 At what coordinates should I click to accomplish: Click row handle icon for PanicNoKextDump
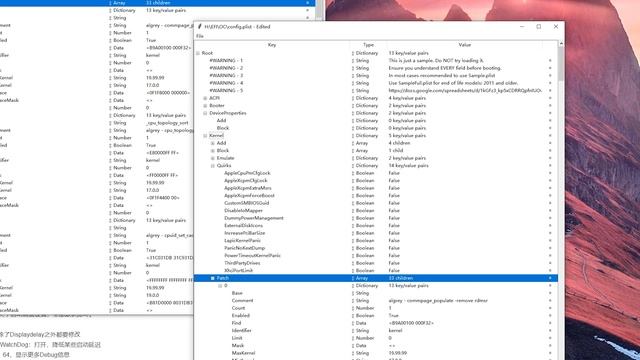pos(550,248)
